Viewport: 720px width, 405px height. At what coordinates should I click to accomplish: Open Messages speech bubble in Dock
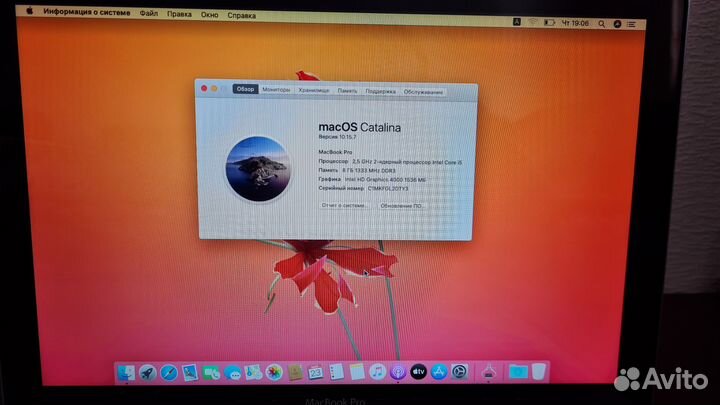pyautogui.click(x=233, y=373)
